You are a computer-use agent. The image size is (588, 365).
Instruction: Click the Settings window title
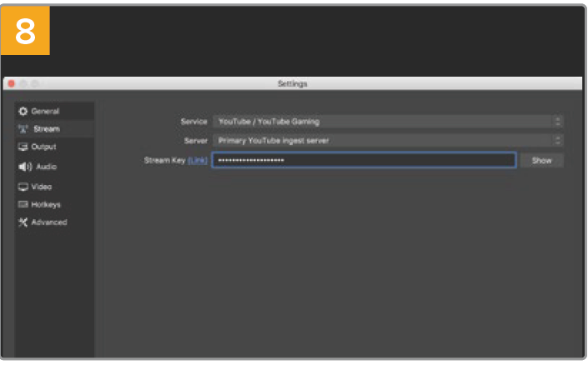coord(293,83)
